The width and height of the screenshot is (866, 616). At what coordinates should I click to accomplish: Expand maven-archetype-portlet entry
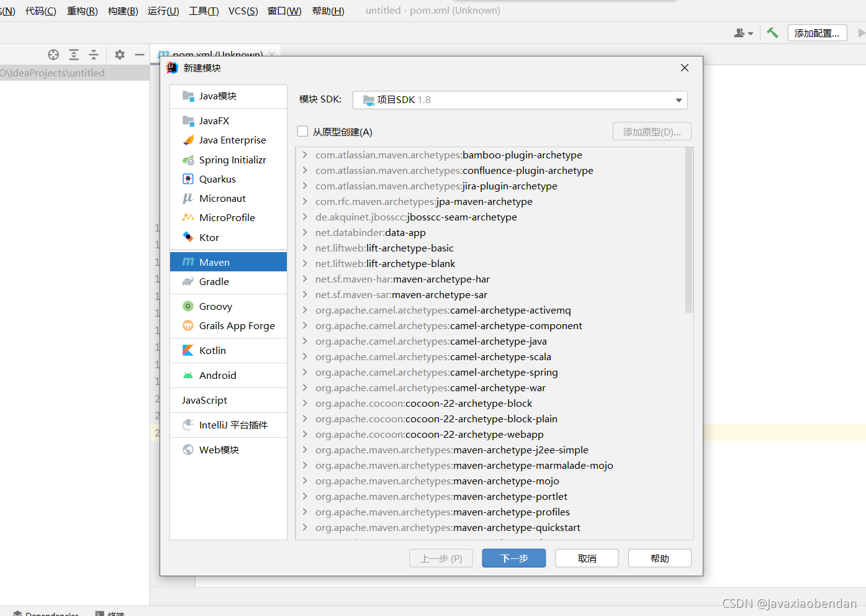(x=305, y=496)
